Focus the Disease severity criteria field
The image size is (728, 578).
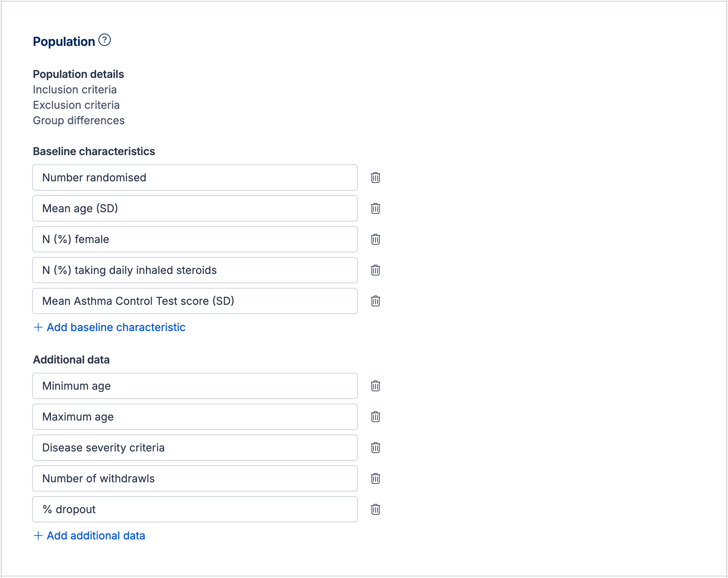(195, 448)
